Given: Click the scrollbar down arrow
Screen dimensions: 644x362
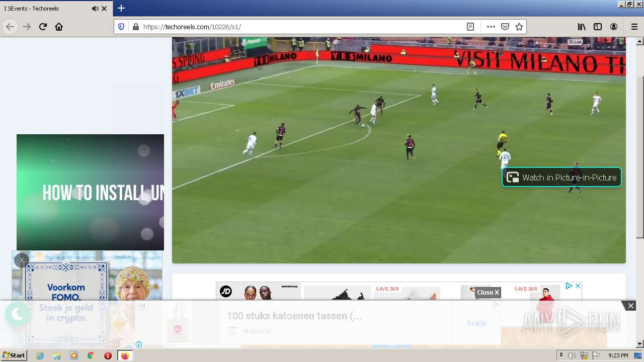Looking at the screenshot, I should [x=640, y=344].
